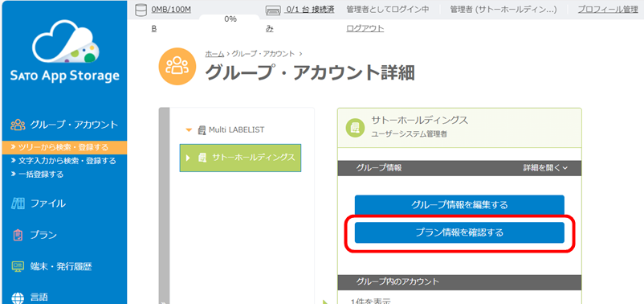Select 一括登録する submenu item
The image size is (644, 304).
38,175
